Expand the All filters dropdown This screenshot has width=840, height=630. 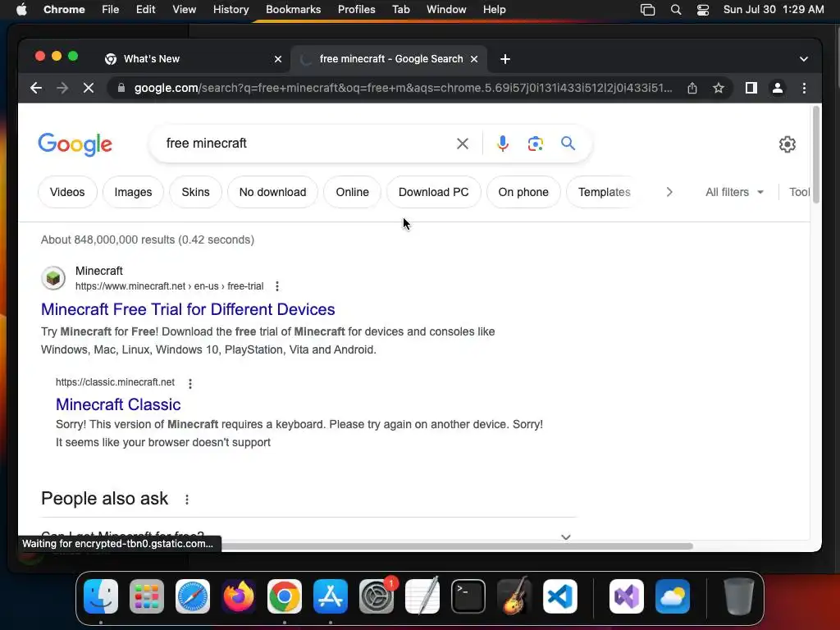(x=734, y=192)
